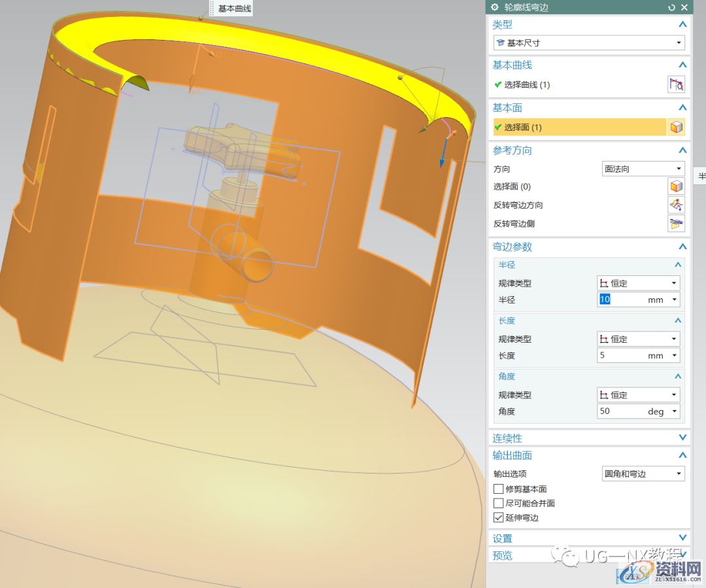Open the 方向 dropdown set to 面法向
The height and width of the screenshot is (588, 706).
pos(643,169)
